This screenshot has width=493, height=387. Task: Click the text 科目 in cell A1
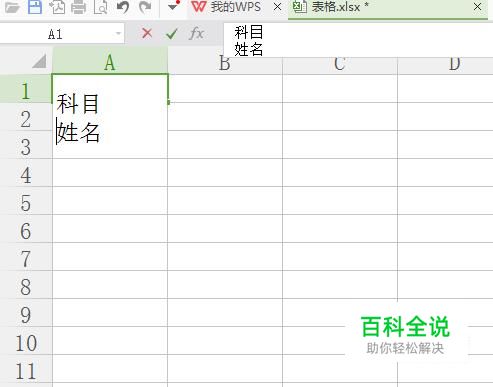tap(77, 104)
